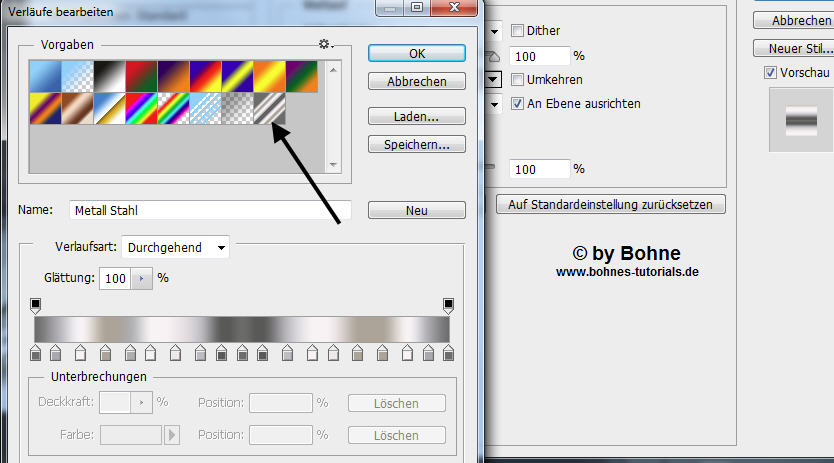The image size is (834, 463).
Task: Choose the red-to-green gradient preset
Action: click(x=142, y=77)
